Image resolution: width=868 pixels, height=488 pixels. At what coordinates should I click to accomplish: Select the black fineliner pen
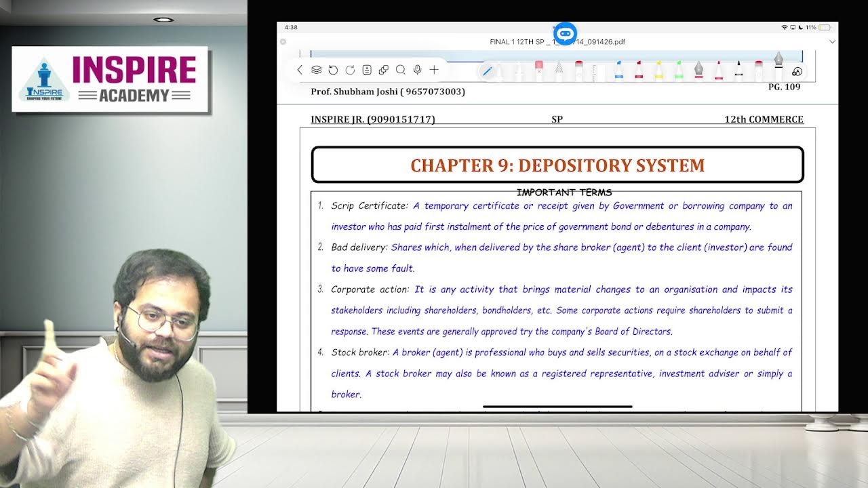(x=738, y=70)
